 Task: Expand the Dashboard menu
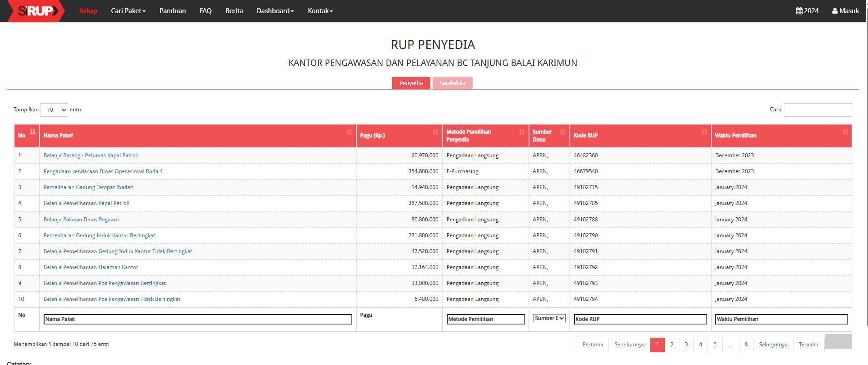(275, 11)
